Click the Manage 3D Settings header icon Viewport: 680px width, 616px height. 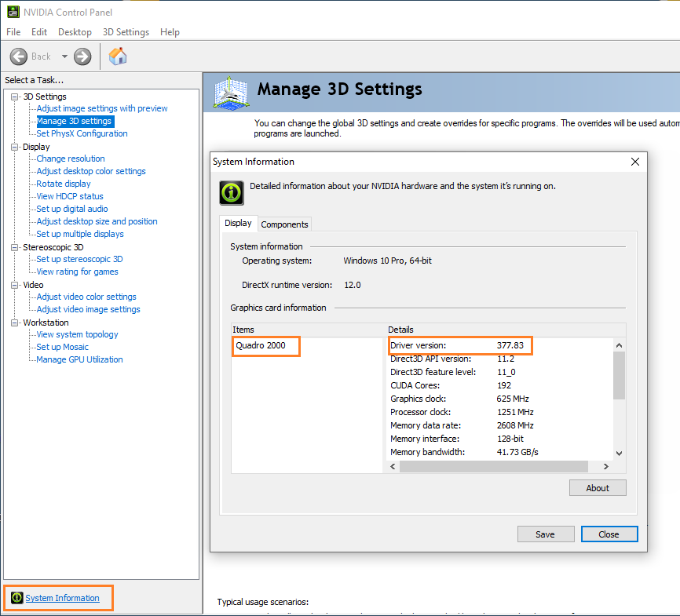(231, 92)
